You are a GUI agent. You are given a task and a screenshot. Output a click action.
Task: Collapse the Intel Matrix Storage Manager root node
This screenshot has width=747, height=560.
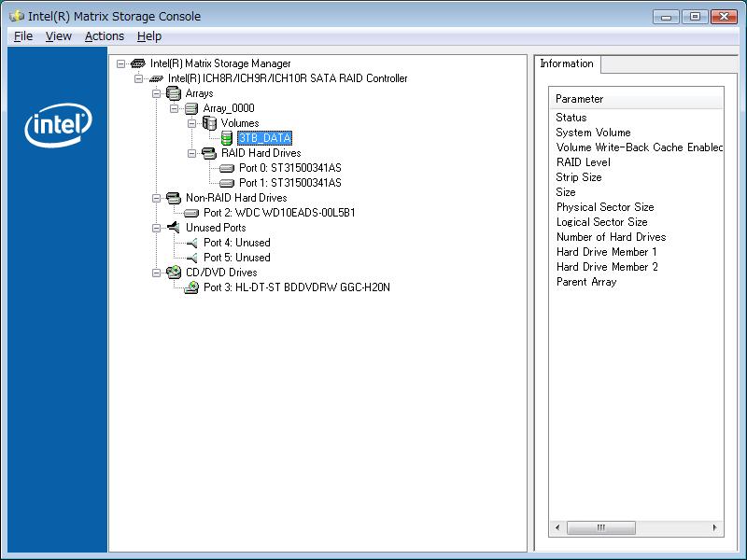pos(121,63)
